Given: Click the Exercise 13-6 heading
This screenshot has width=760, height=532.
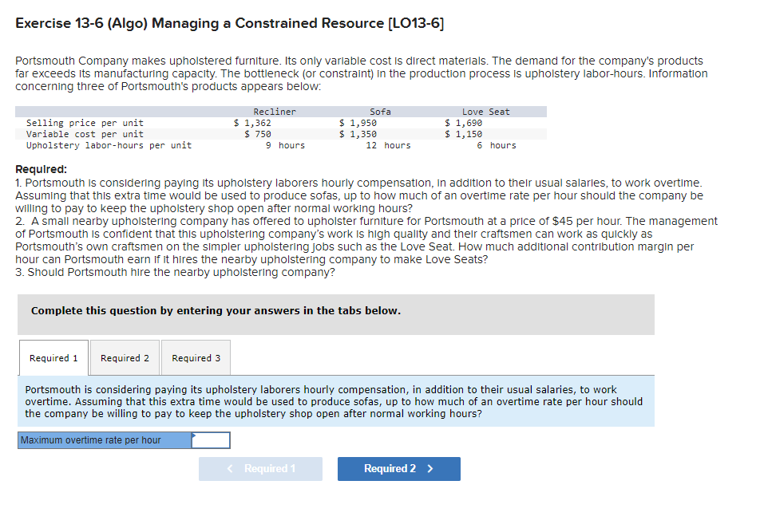Looking at the screenshot, I should point(229,23).
